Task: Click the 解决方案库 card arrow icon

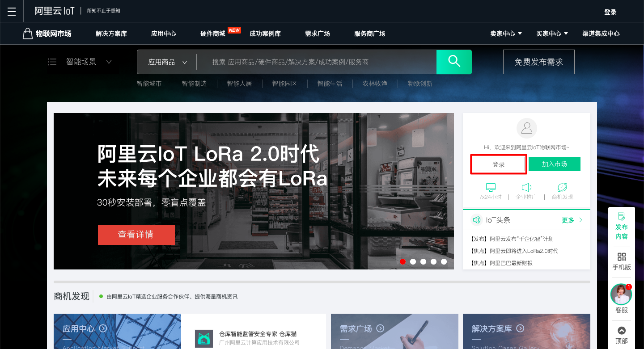Action: tap(520, 328)
